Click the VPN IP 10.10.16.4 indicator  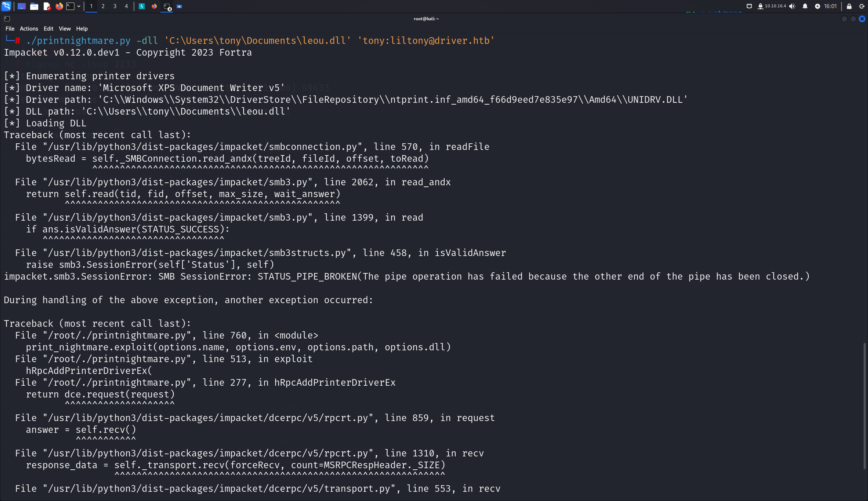tap(772, 6)
